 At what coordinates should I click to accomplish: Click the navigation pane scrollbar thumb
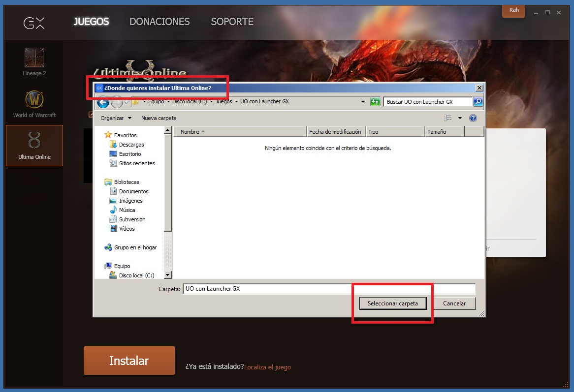click(168, 183)
